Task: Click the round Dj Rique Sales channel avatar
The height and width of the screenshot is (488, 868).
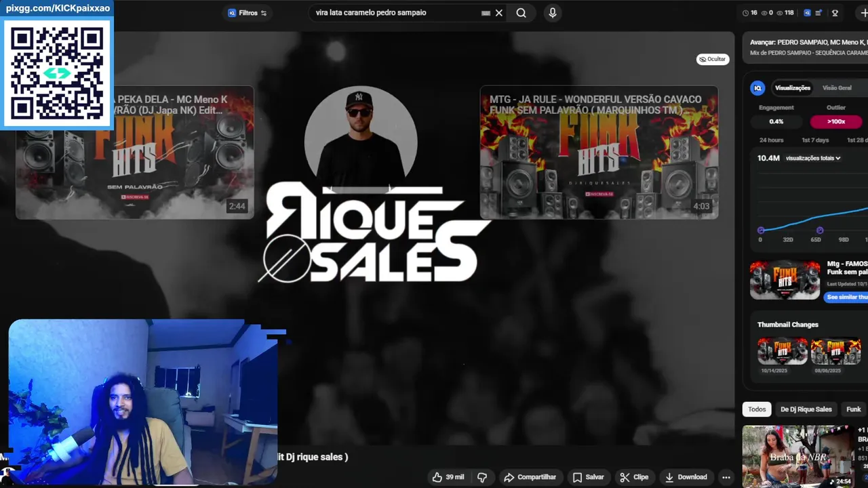Action: coord(359,141)
